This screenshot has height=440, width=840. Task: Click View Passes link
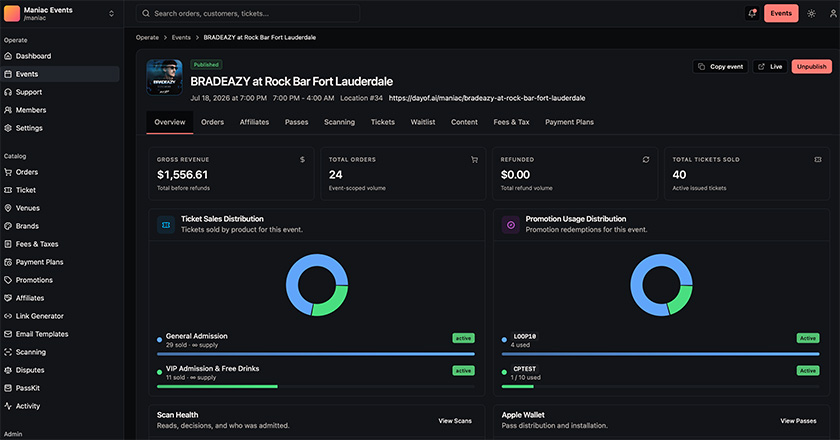798,421
